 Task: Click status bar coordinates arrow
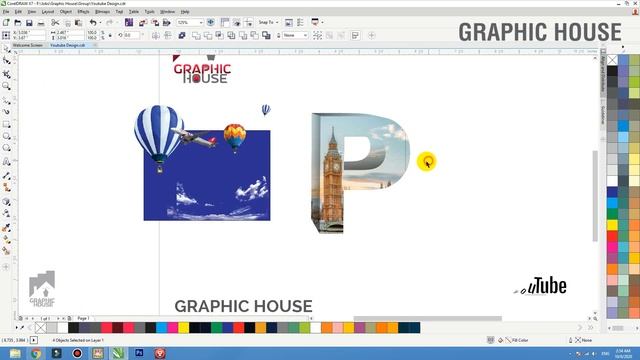(34, 340)
